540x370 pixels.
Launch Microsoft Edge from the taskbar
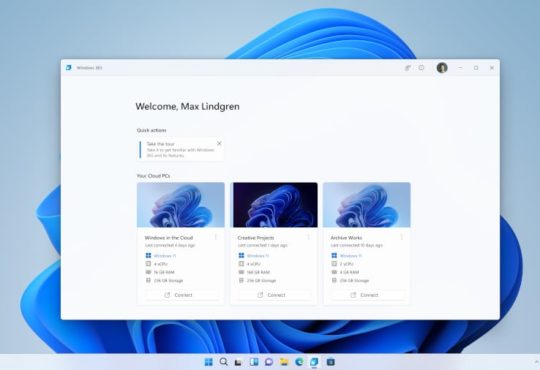coord(299,362)
